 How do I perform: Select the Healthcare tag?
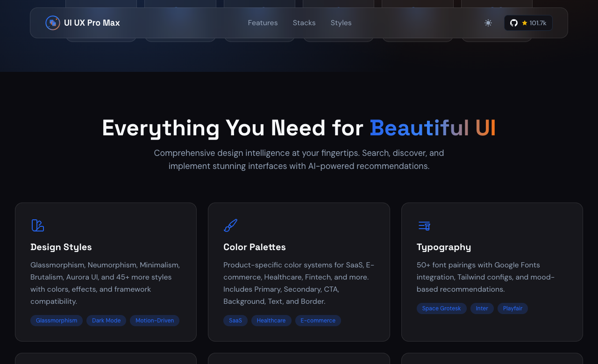271,321
